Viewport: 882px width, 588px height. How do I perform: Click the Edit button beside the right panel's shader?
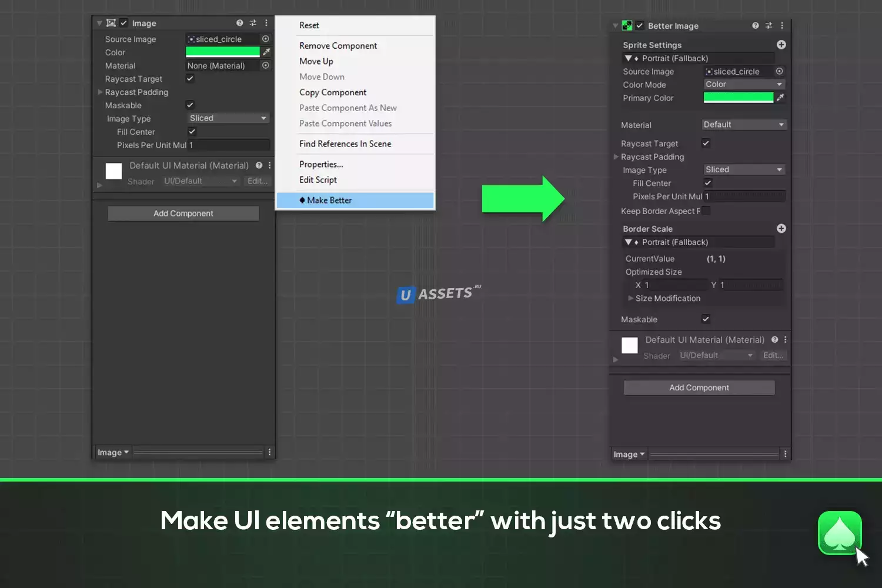(773, 355)
